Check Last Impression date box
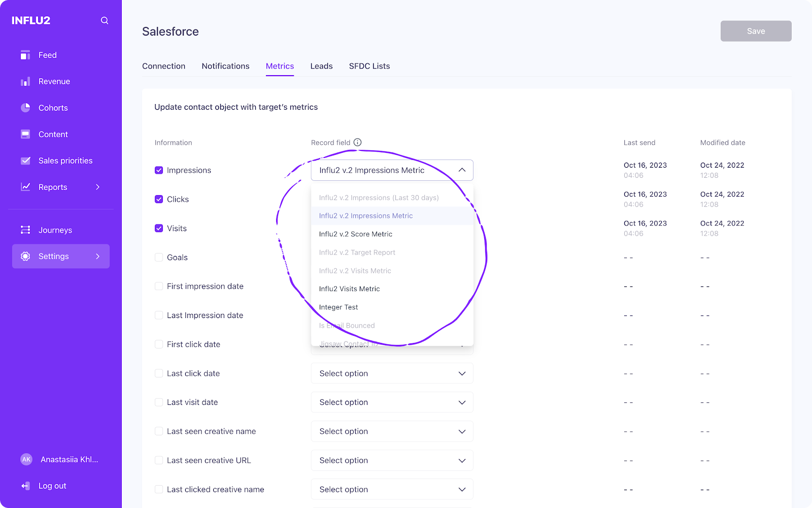Viewport: 812px width, 508px height. (159, 315)
